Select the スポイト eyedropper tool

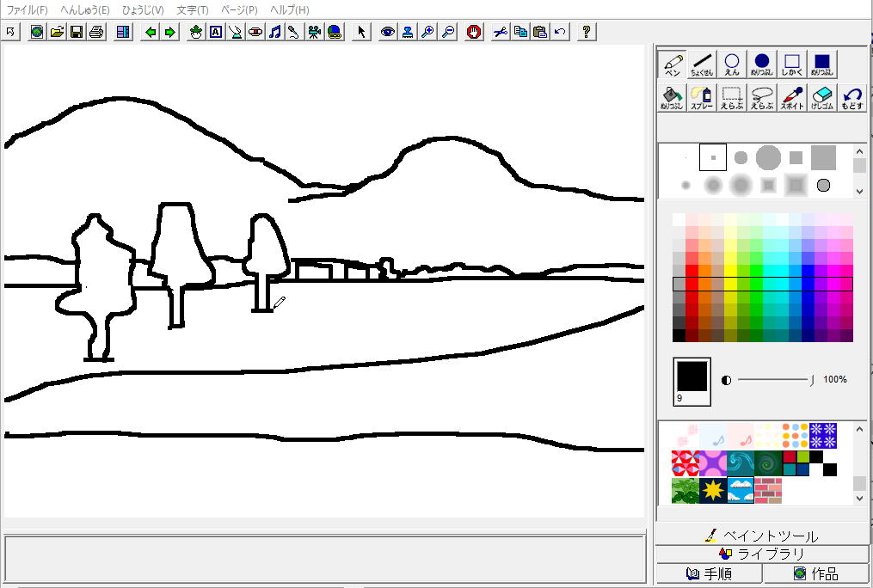(x=792, y=97)
